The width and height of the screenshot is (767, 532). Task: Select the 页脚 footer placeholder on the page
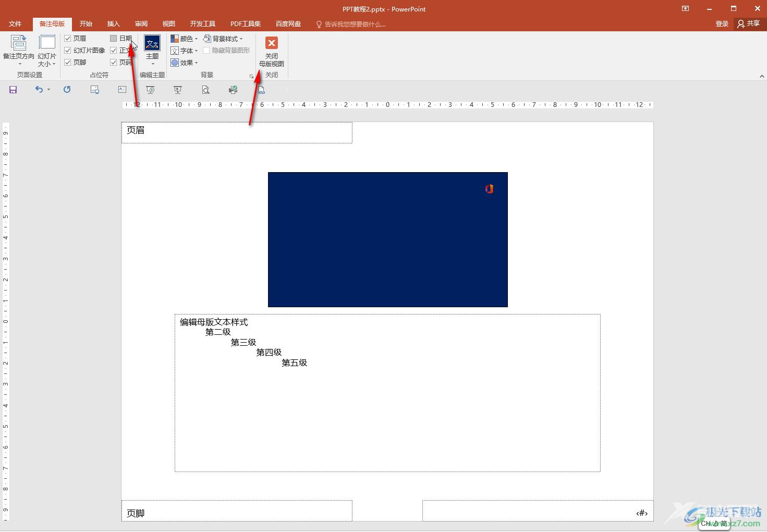click(237, 511)
